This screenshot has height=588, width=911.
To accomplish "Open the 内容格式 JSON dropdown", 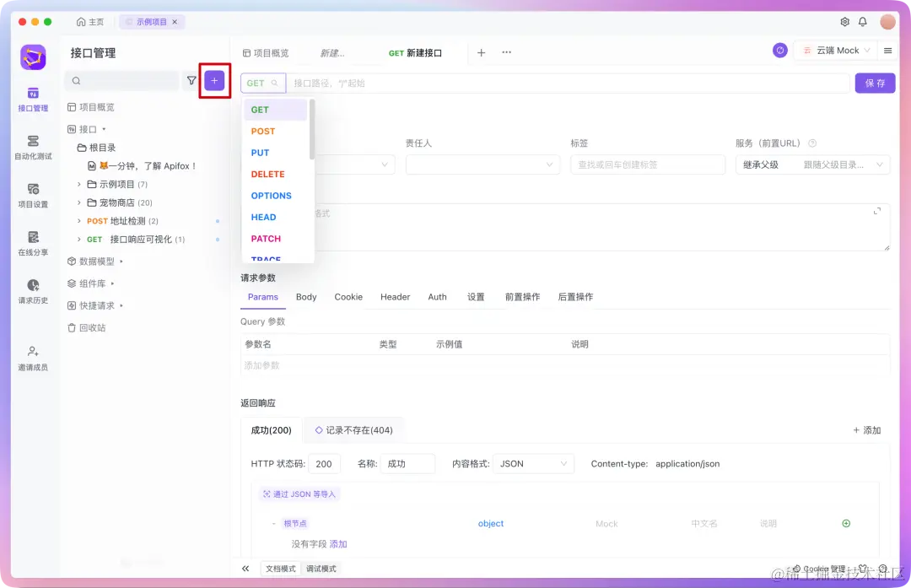I will [x=531, y=463].
